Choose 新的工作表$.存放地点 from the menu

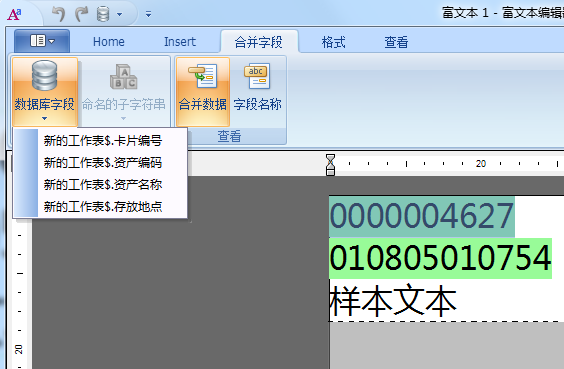pos(100,206)
